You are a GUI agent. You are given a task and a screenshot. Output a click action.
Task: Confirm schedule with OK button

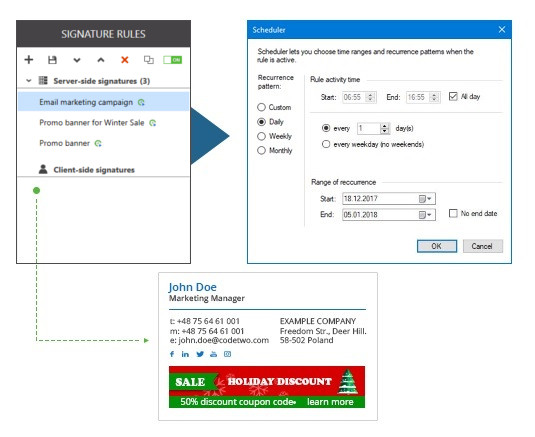point(437,246)
